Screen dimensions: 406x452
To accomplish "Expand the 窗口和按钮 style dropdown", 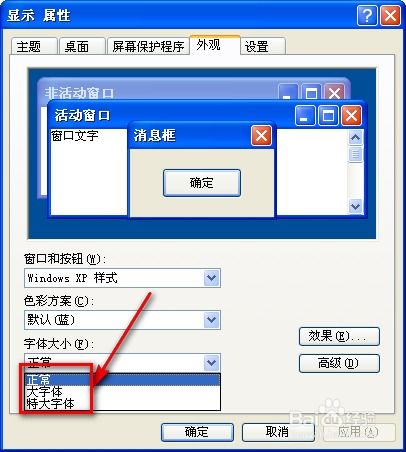I will (x=212, y=278).
